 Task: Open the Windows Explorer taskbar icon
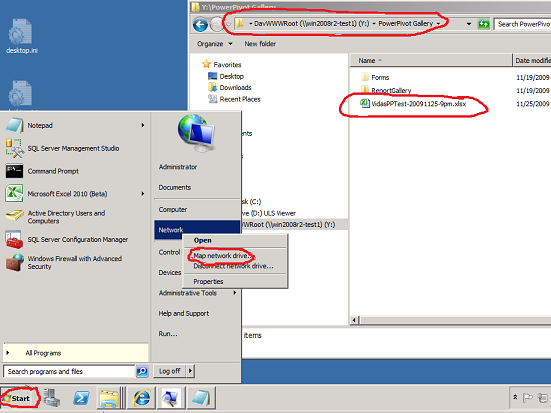click(x=109, y=398)
